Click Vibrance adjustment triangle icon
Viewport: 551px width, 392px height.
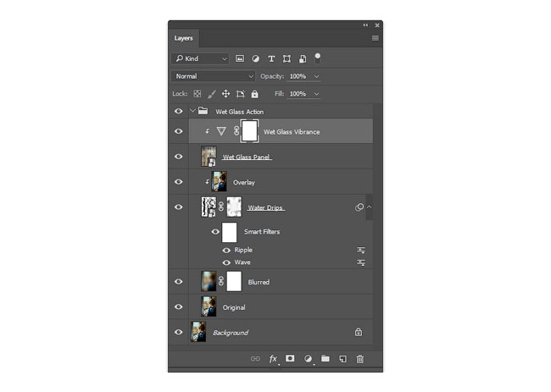coord(221,131)
